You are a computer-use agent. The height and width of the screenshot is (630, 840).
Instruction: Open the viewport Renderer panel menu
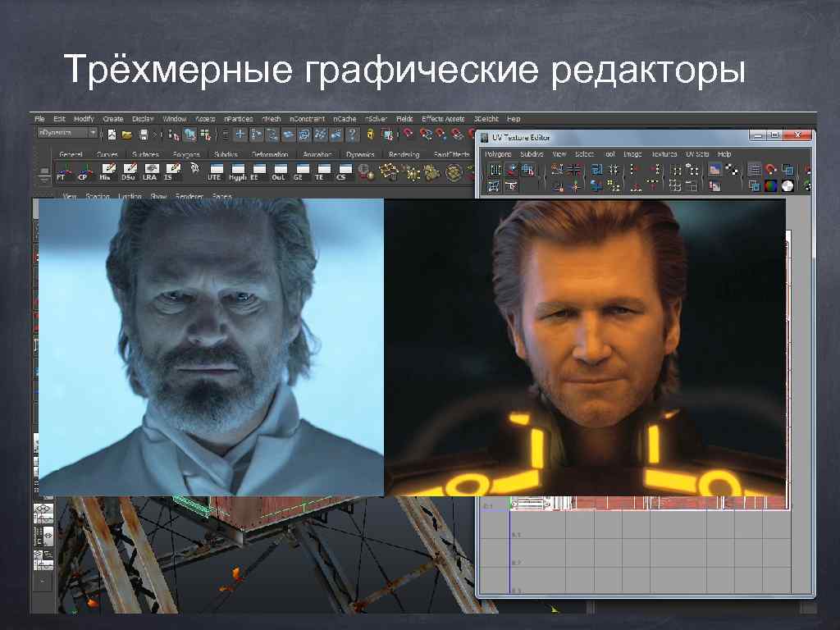pos(189,196)
